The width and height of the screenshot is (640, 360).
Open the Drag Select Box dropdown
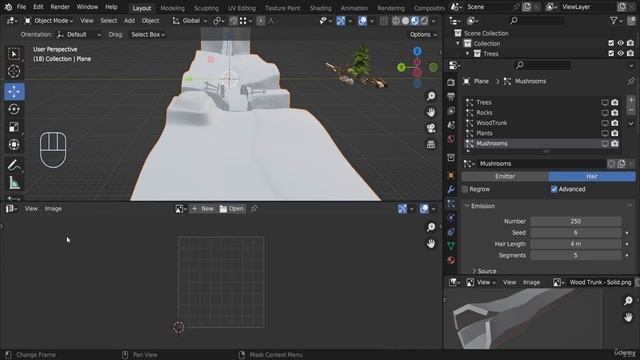(148, 35)
